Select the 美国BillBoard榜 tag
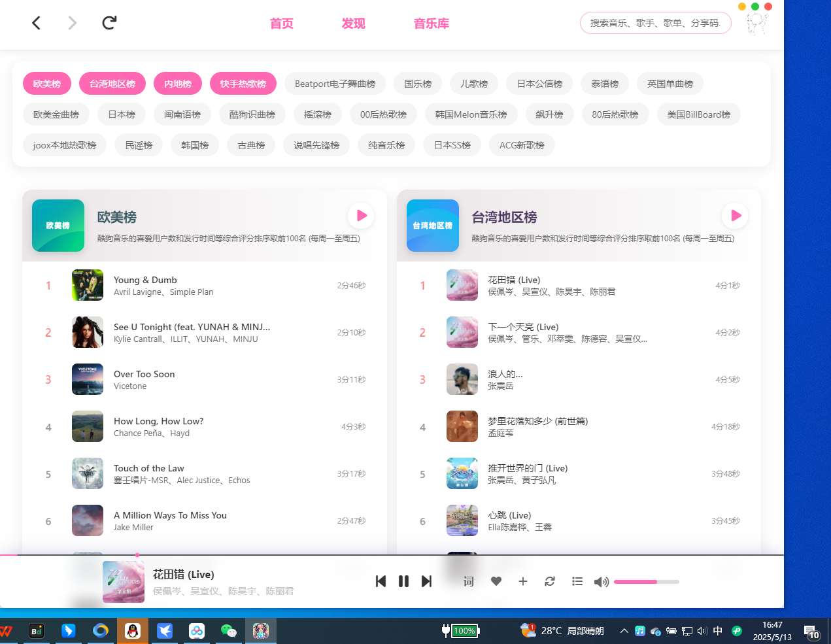831x644 pixels. (x=699, y=114)
